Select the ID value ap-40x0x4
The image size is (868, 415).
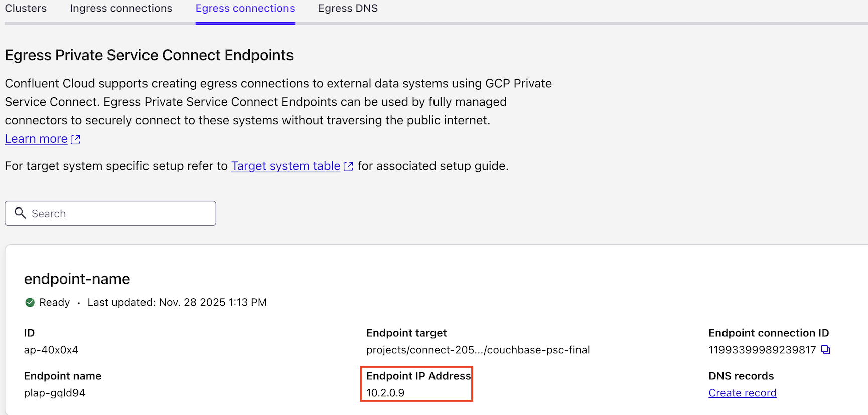(x=51, y=350)
